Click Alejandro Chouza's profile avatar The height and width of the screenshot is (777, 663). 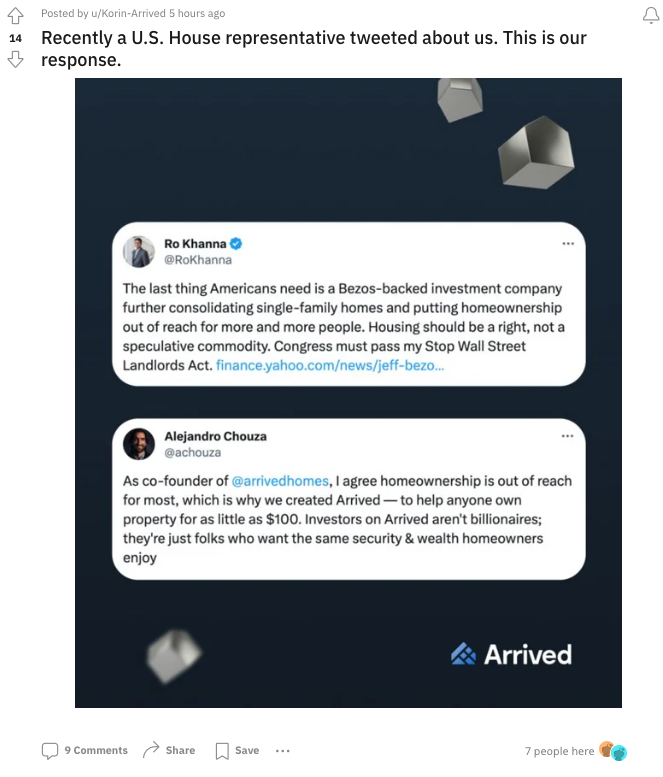[x=139, y=443]
